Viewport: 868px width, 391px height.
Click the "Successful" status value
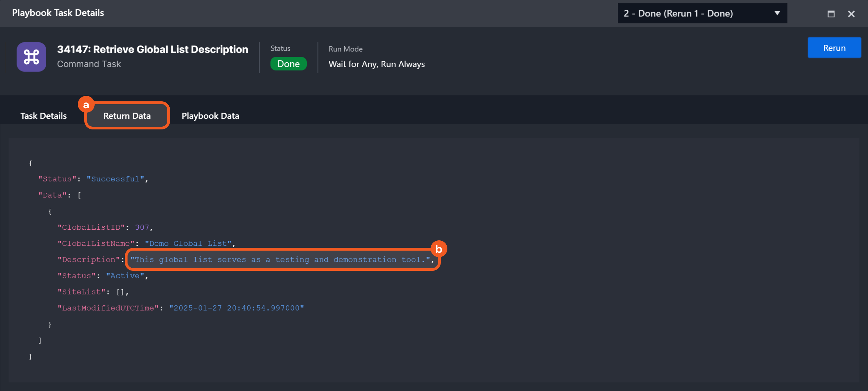pyautogui.click(x=115, y=179)
